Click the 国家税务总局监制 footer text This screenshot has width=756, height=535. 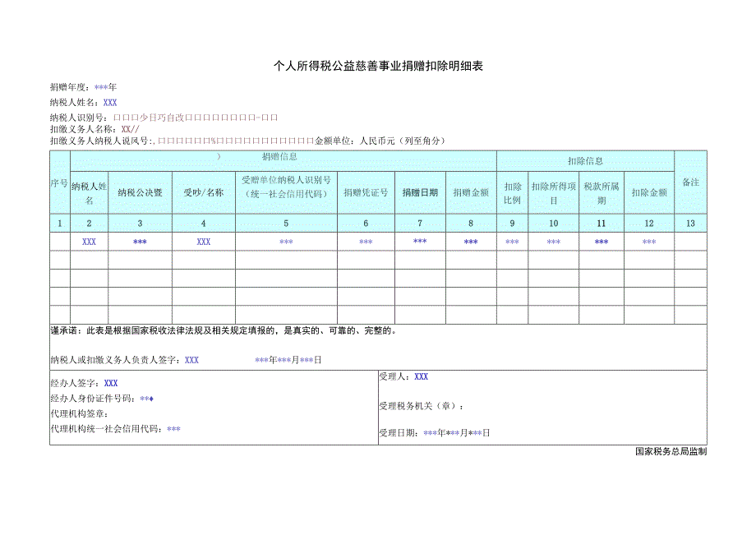click(671, 450)
